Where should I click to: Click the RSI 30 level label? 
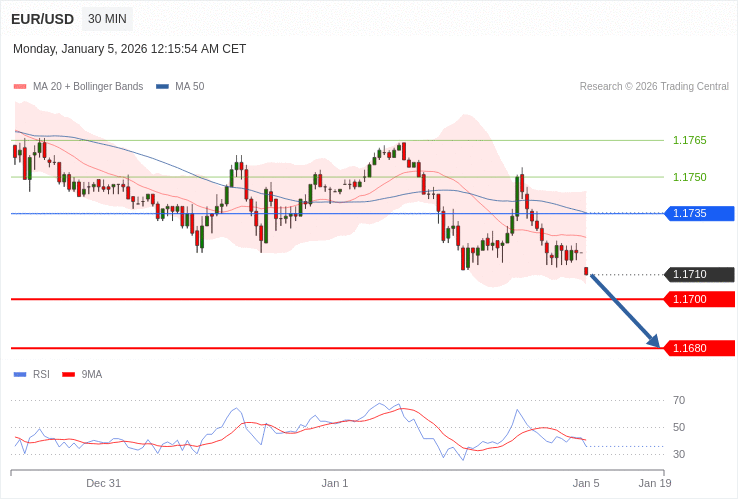pyautogui.click(x=679, y=454)
